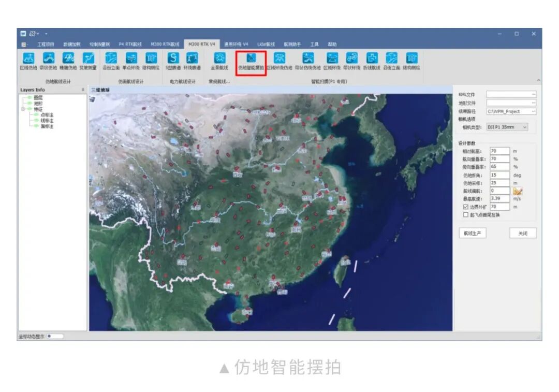Switch to the P4 RTK航线 tab
Image resolution: width=559 pixels, height=392 pixels.
[x=130, y=44]
